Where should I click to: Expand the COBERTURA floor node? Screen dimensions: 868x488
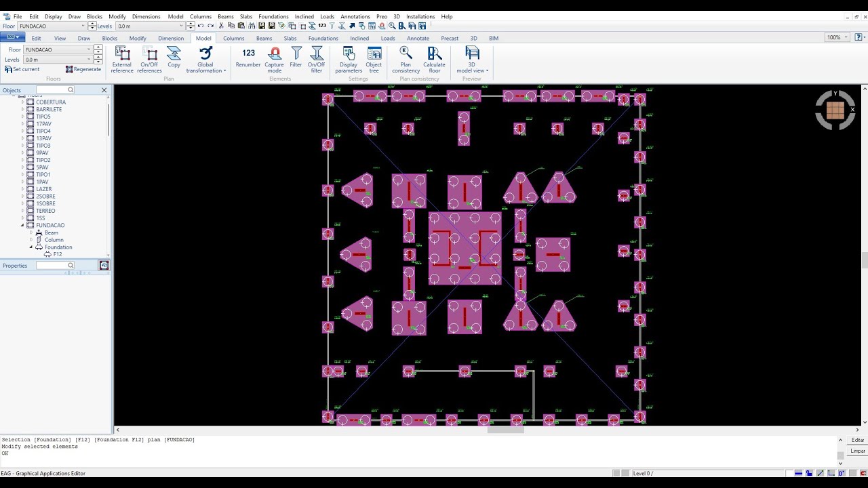(23, 102)
